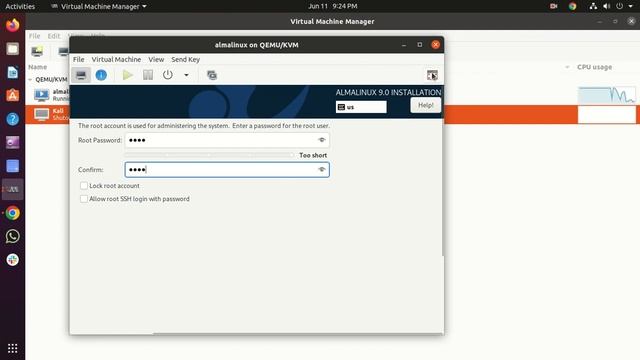Viewport: 640px width, 360px height.
Task: Open Edit menu in Virtual Machine Manager window
Action: [x=53, y=36]
